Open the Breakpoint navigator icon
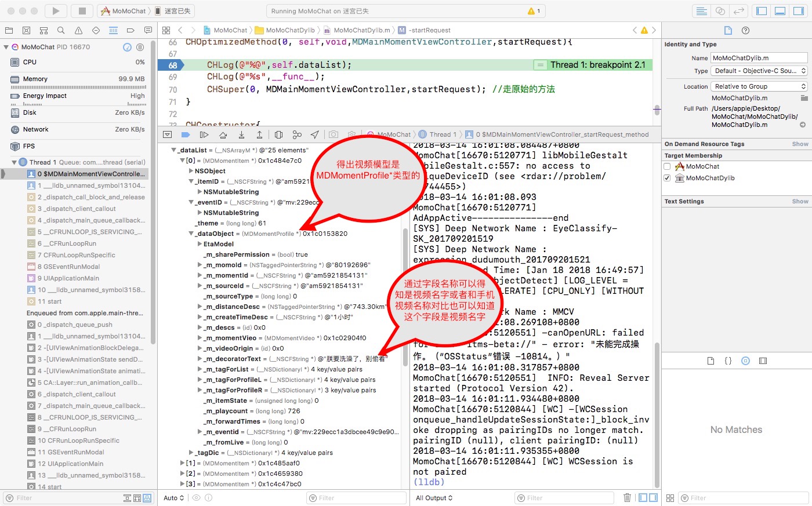Screen dimensions: 812x506 coord(130,30)
